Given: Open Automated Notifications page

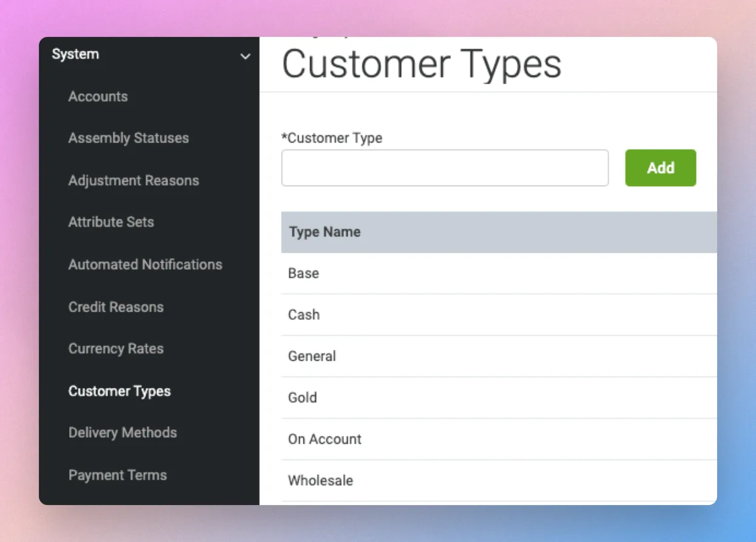Looking at the screenshot, I should (145, 264).
